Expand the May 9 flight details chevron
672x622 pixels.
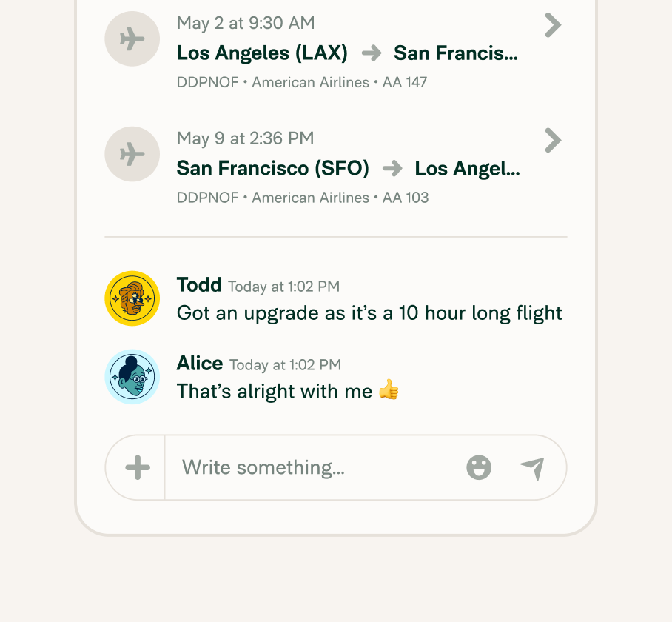[x=553, y=141]
